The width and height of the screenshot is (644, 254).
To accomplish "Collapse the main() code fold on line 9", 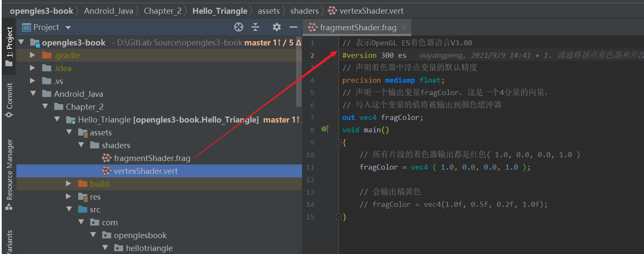I will coord(338,142).
